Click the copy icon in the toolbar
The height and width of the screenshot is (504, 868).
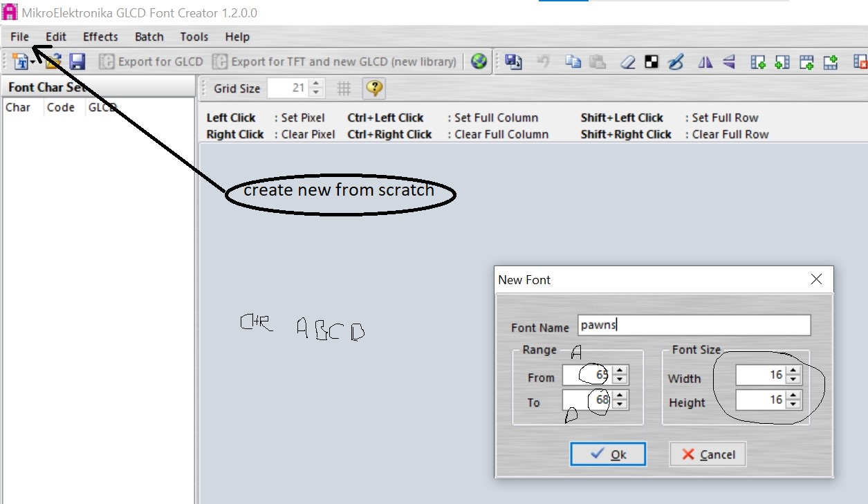coord(573,62)
